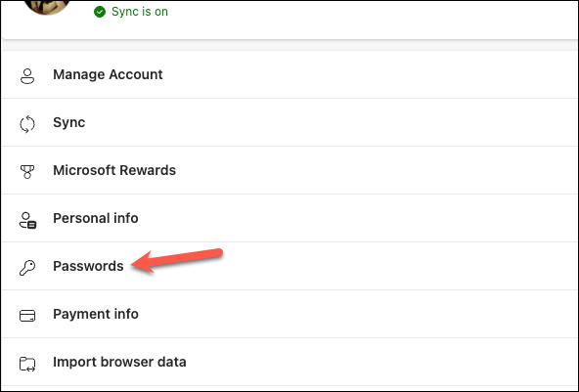Open the Passwords settings
Image resolution: width=579 pixels, height=392 pixels.
[x=289, y=266]
